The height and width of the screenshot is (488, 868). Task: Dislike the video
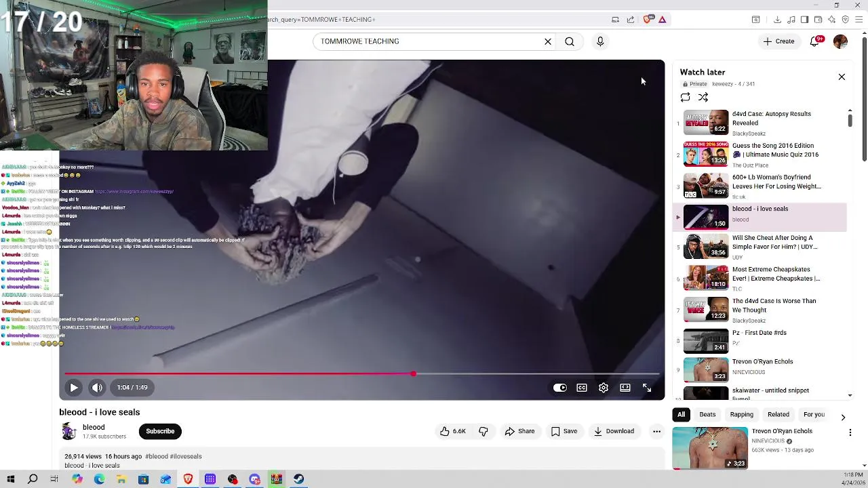484,431
